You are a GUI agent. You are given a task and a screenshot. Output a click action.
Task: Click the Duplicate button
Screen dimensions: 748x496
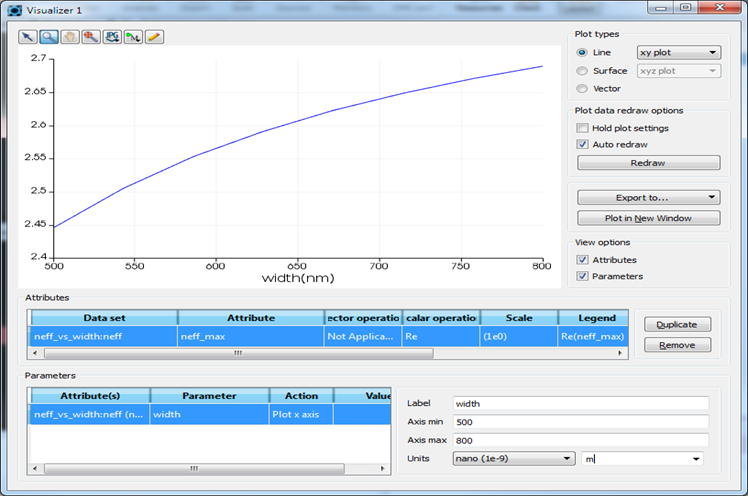[677, 324]
